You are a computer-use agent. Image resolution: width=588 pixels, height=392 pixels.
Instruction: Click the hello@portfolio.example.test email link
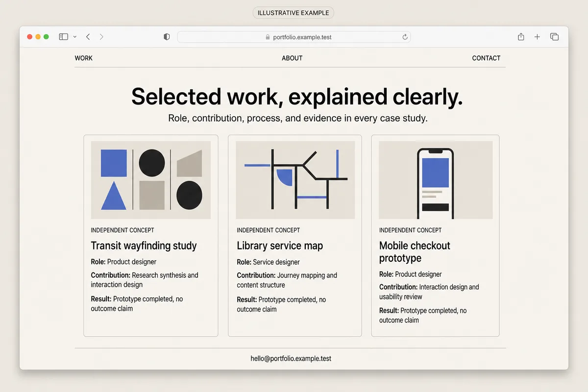pyautogui.click(x=291, y=359)
